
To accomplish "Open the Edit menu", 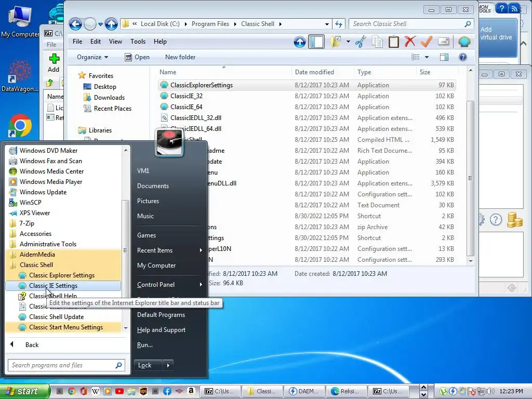I will pos(96,42).
